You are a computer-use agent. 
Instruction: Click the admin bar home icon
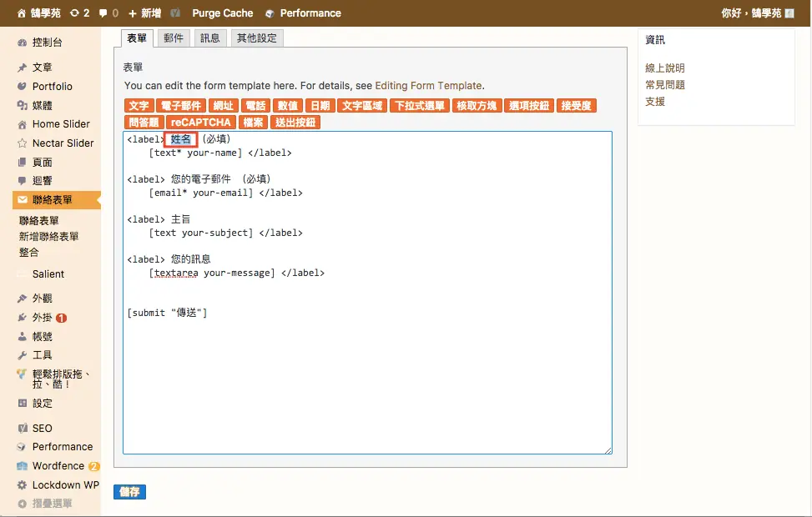tap(21, 13)
